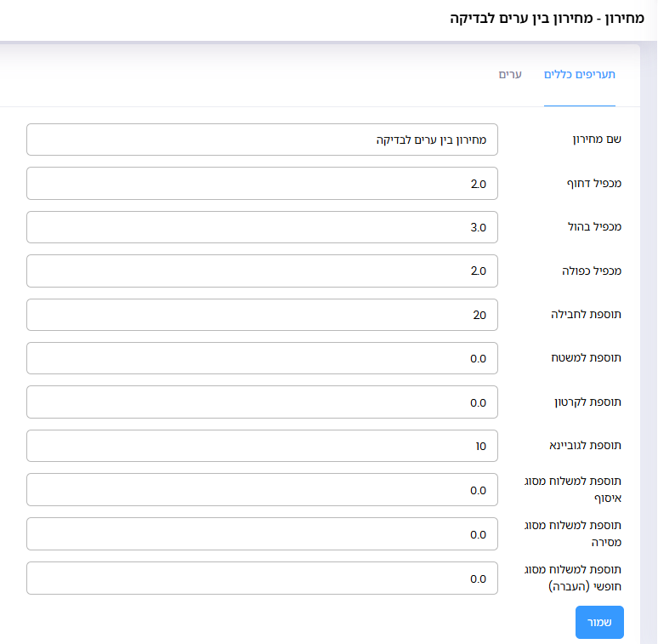658x644 pixels.
Task: Click the תוספת לחבילה label text
Action: [586, 315]
